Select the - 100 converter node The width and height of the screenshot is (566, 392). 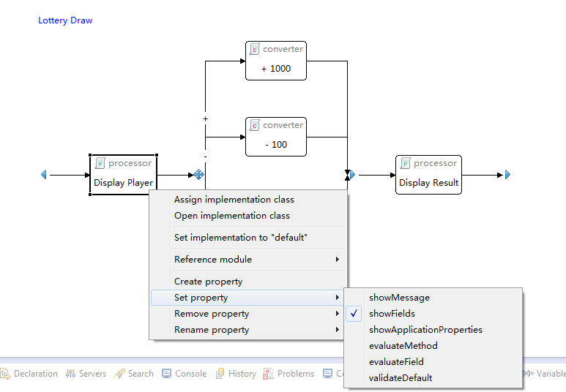276,137
